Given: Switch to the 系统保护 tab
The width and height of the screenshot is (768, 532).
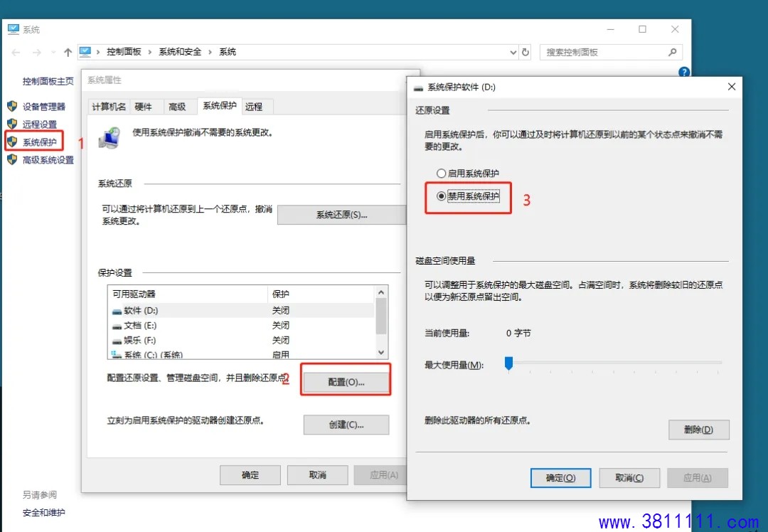Looking at the screenshot, I should click(x=220, y=105).
